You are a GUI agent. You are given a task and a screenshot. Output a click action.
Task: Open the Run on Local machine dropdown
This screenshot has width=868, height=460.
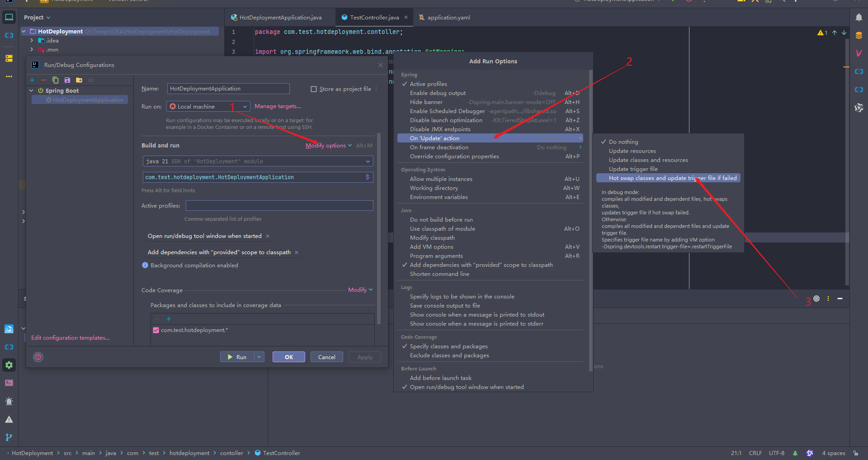pyautogui.click(x=208, y=106)
